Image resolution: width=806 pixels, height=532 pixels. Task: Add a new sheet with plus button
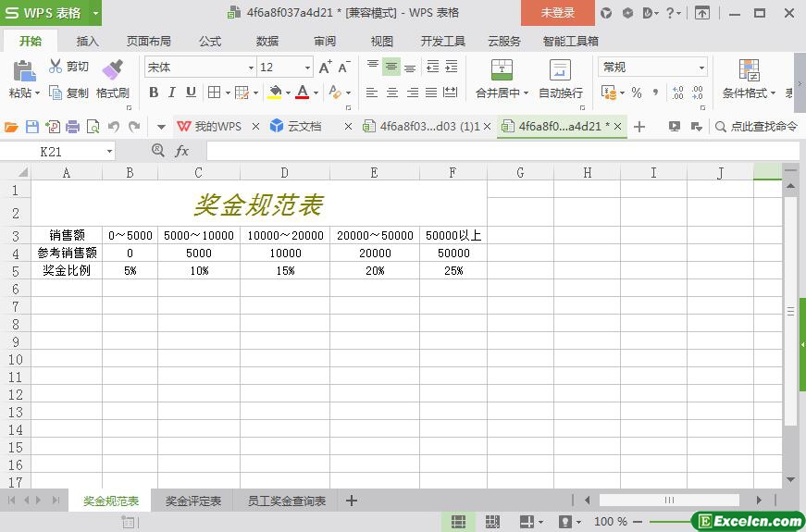(352, 501)
